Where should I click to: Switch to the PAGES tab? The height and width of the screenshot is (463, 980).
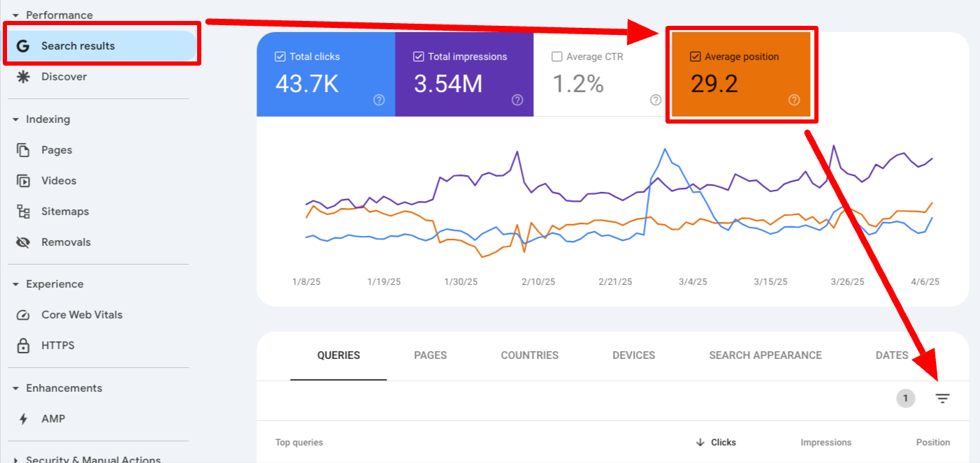431,355
